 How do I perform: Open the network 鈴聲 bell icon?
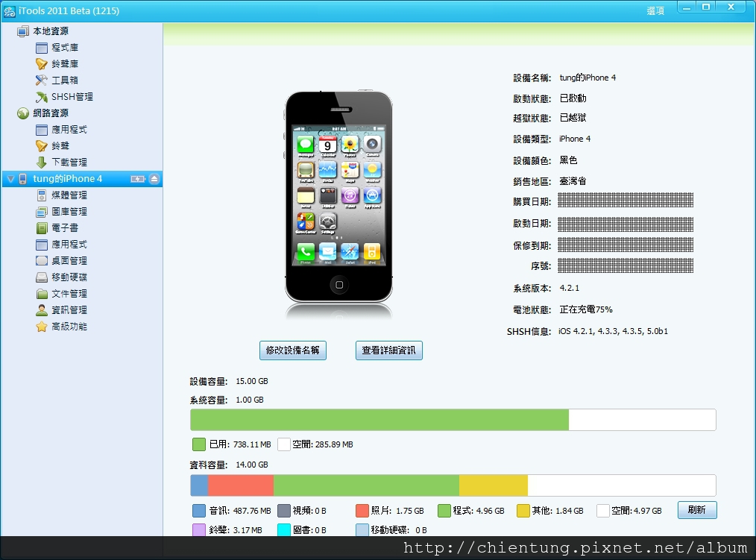tap(42, 146)
